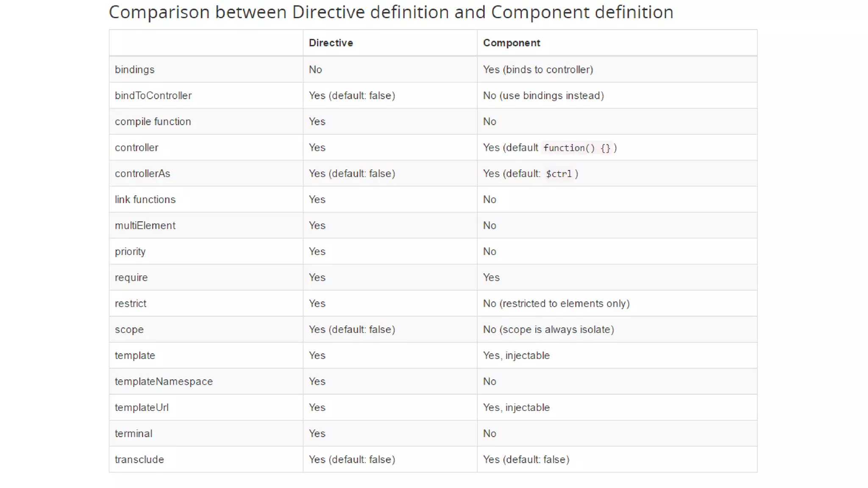Select 'No (scope is always isolate)' cell
Viewport: 868px width, 488px height.
pyautogui.click(x=548, y=330)
